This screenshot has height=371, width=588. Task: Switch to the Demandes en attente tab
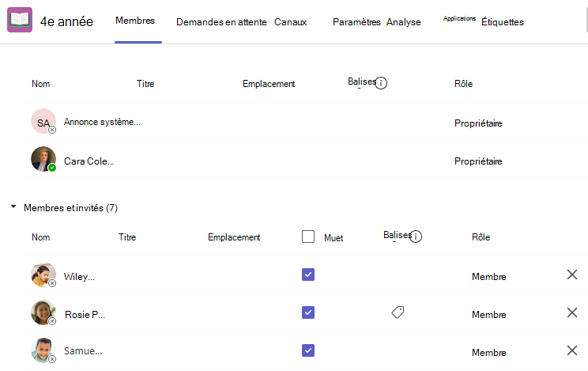pos(221,22)
